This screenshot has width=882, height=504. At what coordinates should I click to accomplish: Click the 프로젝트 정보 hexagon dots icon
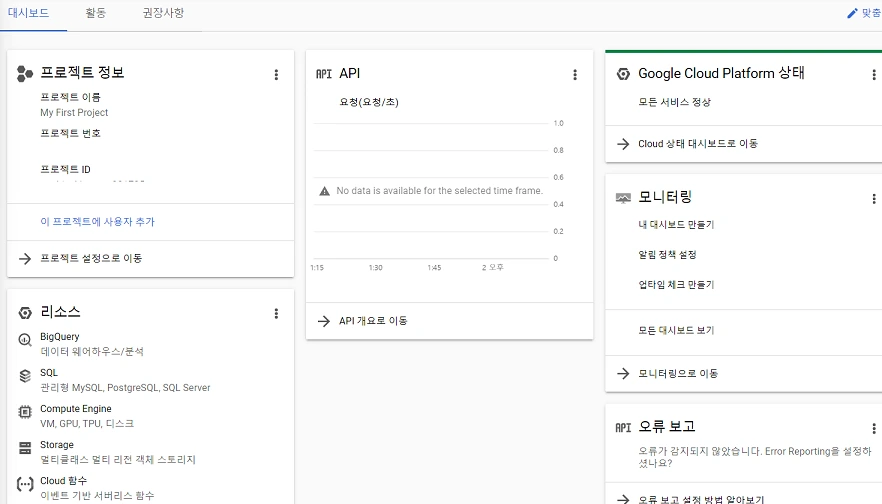[x=25, y=74]
